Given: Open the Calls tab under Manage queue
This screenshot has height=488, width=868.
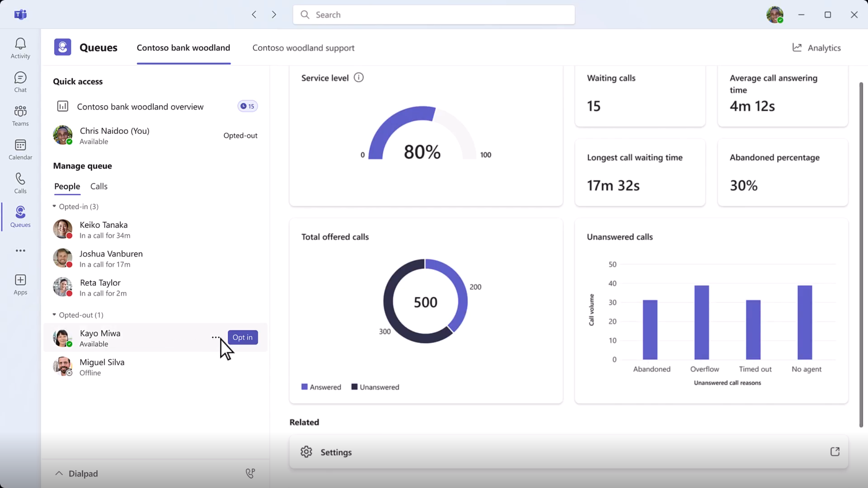Looking at the screenshot, I should click(99, 186).
